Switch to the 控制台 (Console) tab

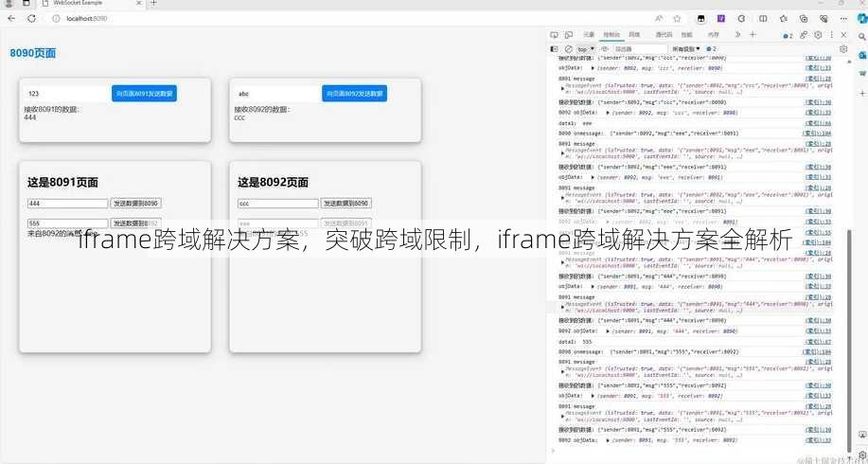click(611, 35)
